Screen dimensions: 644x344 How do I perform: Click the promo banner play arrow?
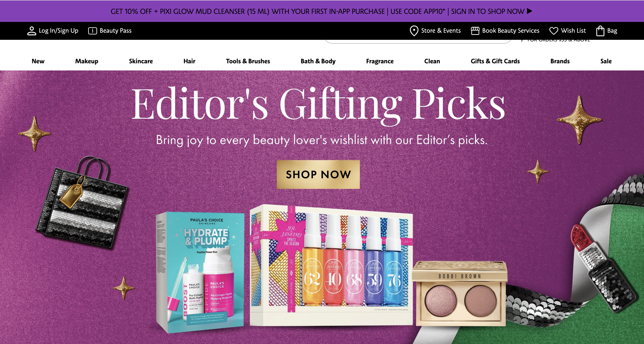click(x=529, y=11)
